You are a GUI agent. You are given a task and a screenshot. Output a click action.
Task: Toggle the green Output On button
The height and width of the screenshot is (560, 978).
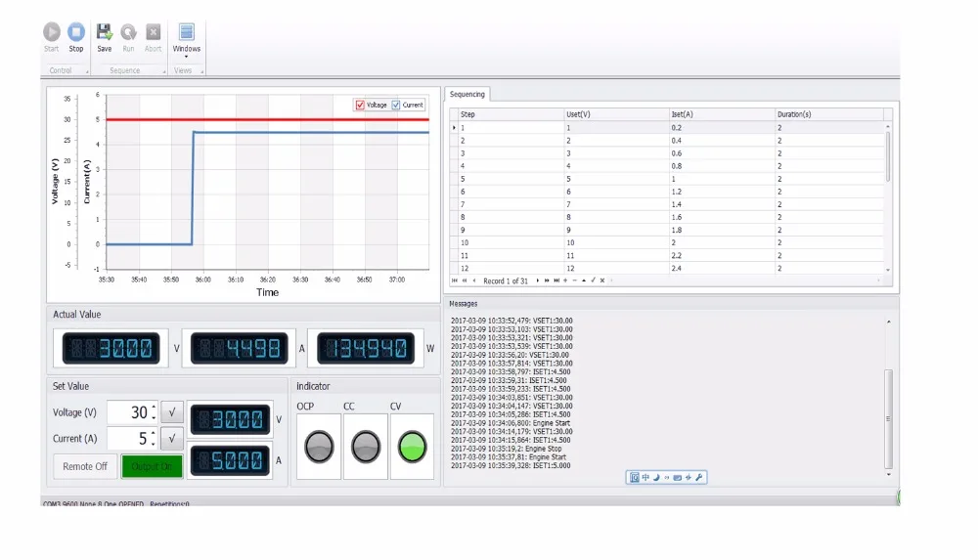152,466
